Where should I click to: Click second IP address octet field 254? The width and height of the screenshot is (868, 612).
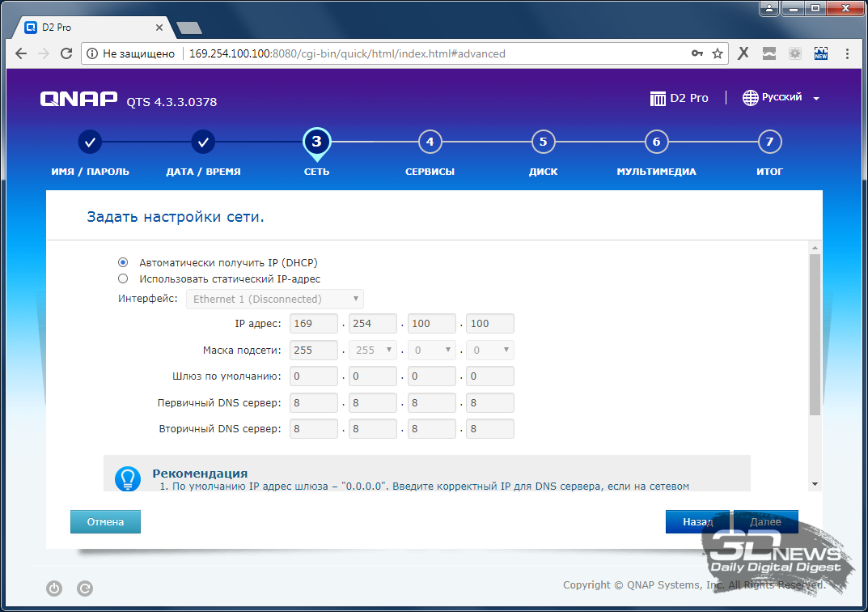tap(373, 324)
